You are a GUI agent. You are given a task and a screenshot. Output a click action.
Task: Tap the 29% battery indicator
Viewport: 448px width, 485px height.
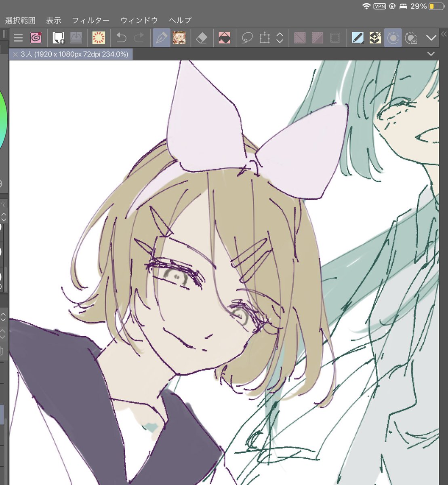pyautogui.click(x=427, y=6)
